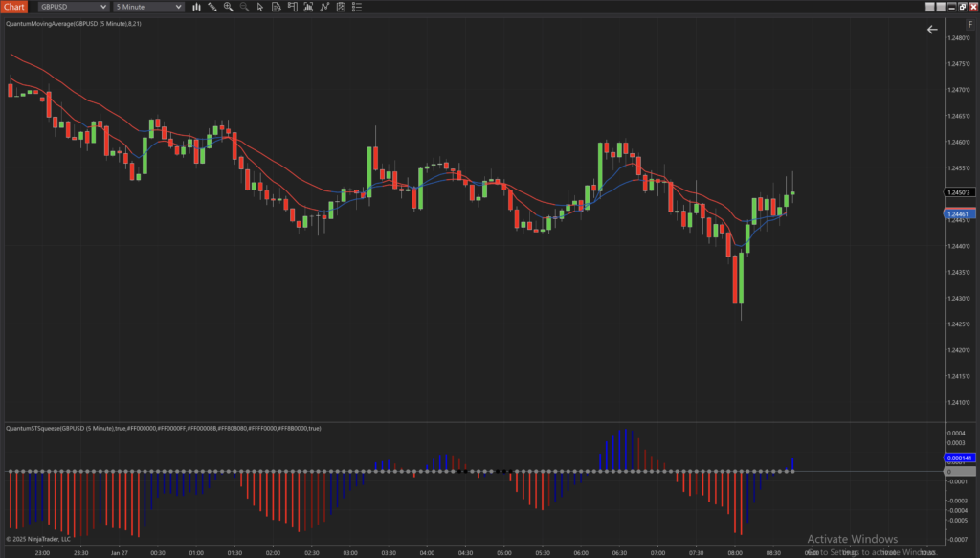The height and width of the screenshot is (558, 980).
Task: Click the highlighted 1.24461 price marker
Action: 958,214
